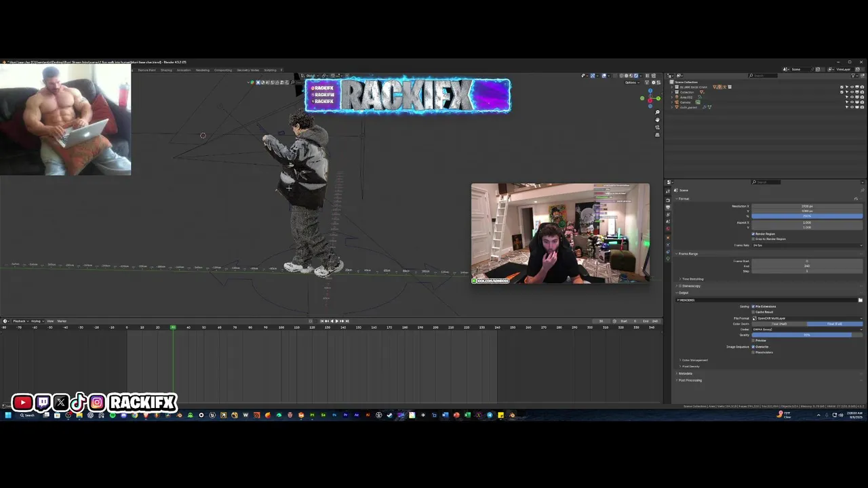868x488 pixels.
Task: Jump to timeline end frame
Action: point(347,321)
